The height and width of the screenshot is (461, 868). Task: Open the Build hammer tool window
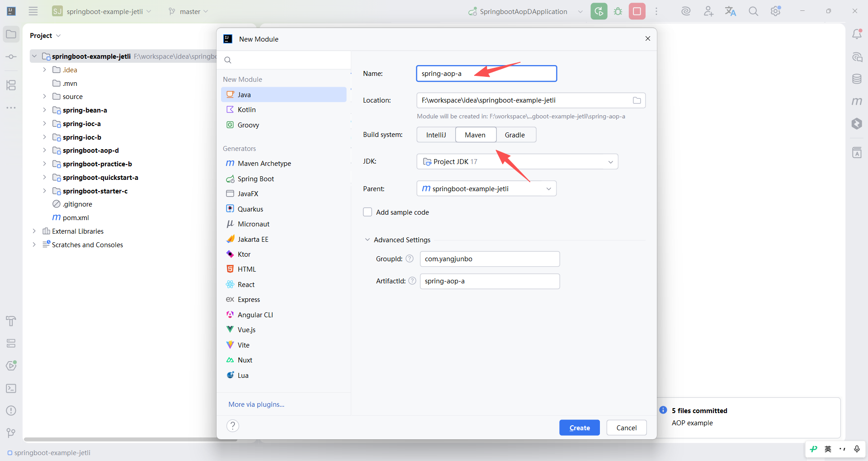tap(11, 321)
